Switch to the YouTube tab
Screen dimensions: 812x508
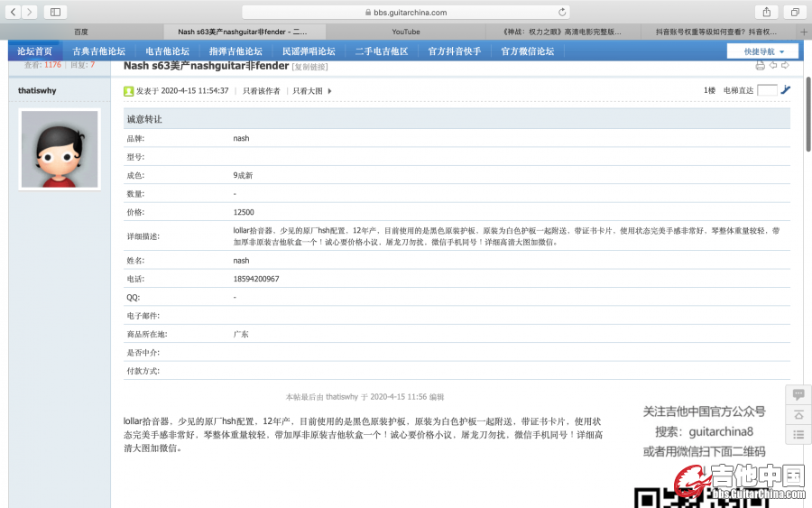click(405, 32)
